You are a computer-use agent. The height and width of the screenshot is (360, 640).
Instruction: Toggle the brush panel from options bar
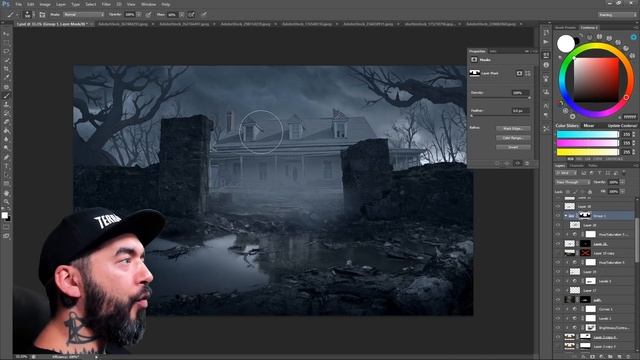pos(42,15)
